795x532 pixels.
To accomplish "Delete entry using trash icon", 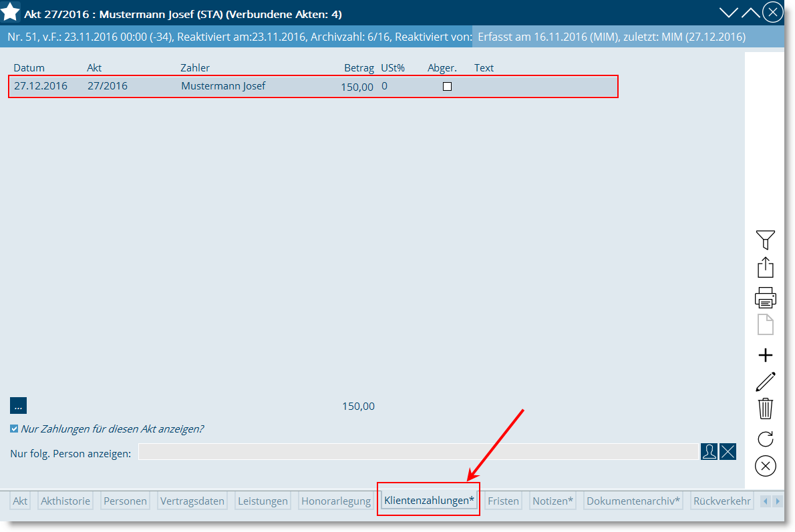I will [x=766, y=408].
